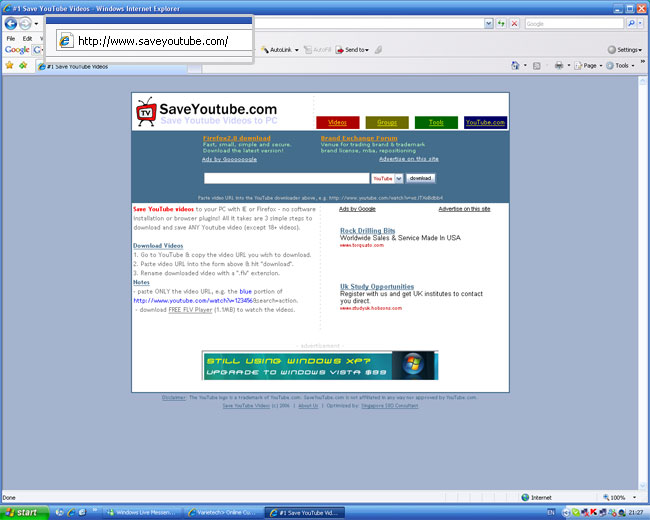
Task: Open the blue YouTube.com nav button
Action: pos(485,122)
